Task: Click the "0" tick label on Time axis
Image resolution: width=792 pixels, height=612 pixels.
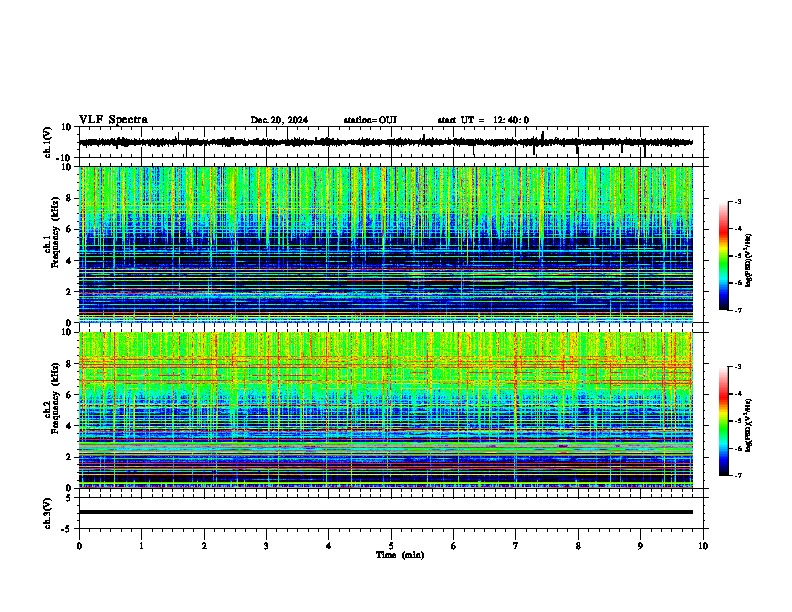Action: tap(79, 546)
